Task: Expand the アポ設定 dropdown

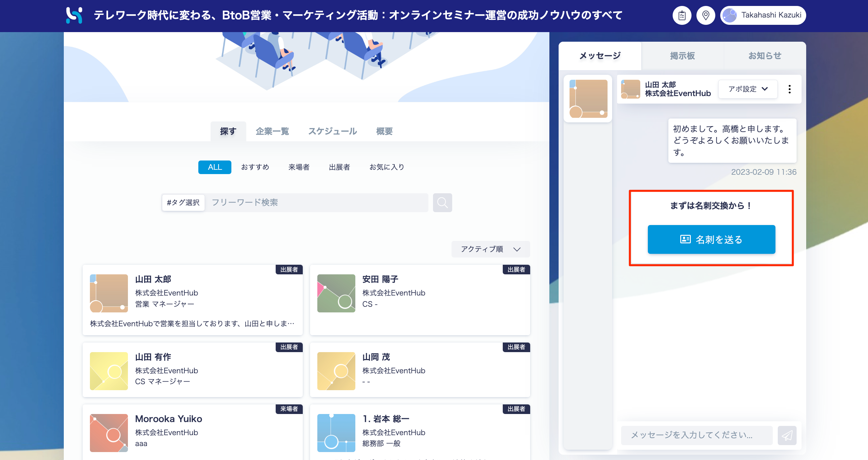Action: click(748, 89)
